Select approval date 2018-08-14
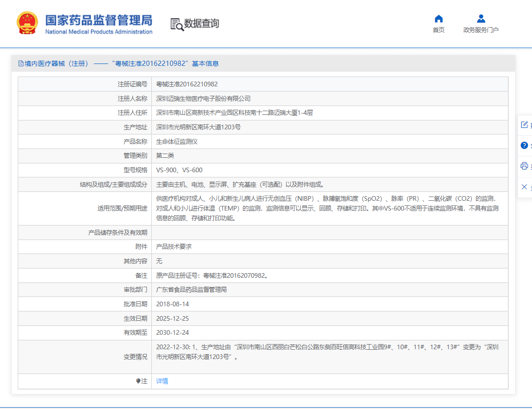 [x=172, y=304]
